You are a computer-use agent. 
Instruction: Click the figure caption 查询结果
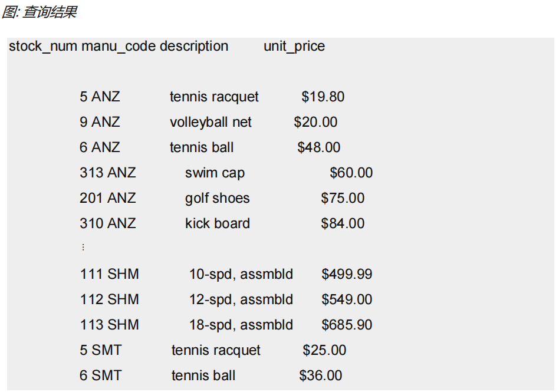pyautogui.click(x=39, y=12)
